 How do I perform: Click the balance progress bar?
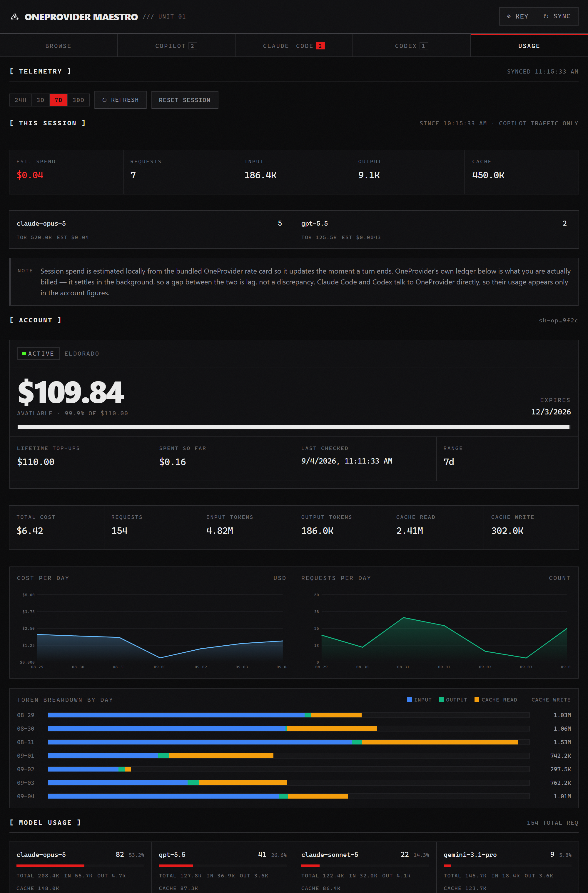[294, 427]
